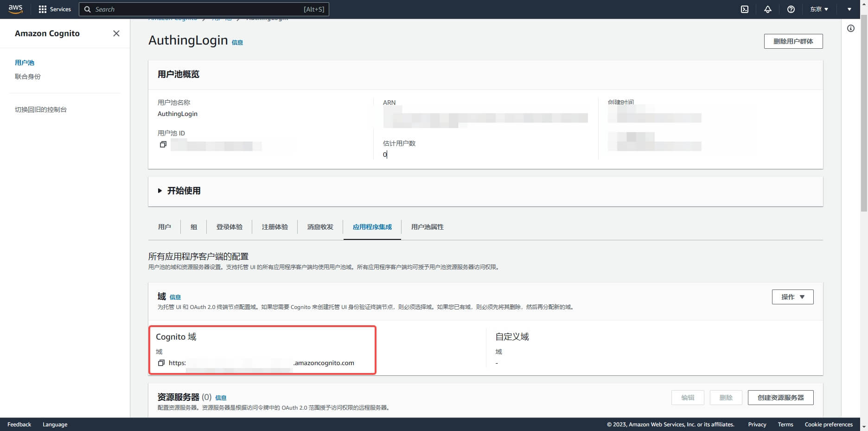868x431 pixels.
Task: Open the info panel icon at right
Action: coord(851,29)
